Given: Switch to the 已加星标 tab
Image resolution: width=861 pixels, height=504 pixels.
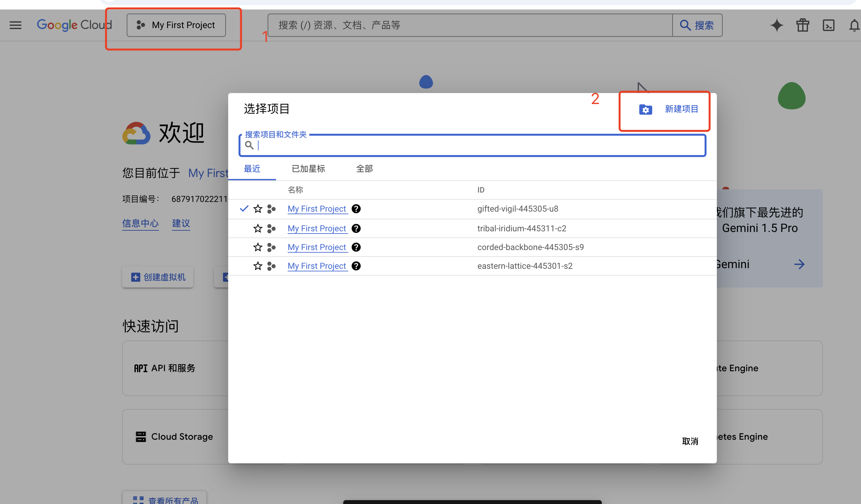Looking at the screenshot, I should tap(308, 169).
